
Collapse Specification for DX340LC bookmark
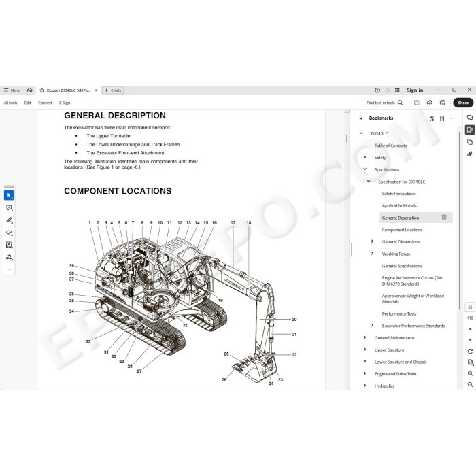coord(369,182)
